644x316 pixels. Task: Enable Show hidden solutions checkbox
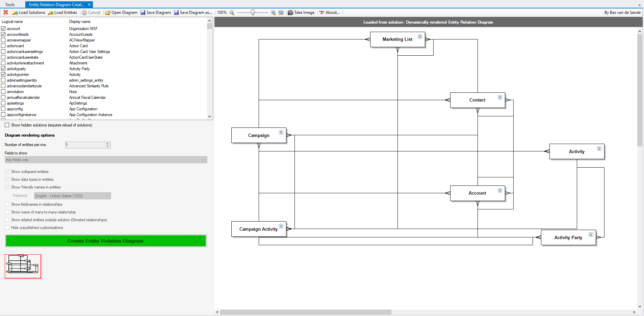point(7,125)
